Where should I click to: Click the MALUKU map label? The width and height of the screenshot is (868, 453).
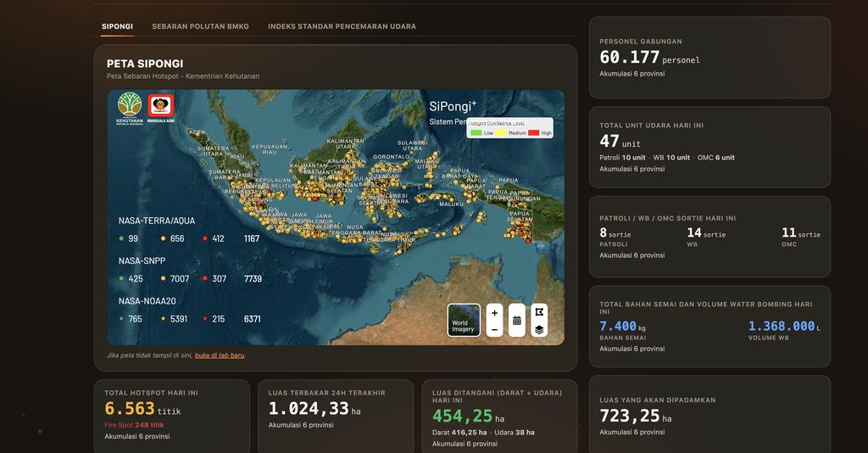(x=451, y=204)
